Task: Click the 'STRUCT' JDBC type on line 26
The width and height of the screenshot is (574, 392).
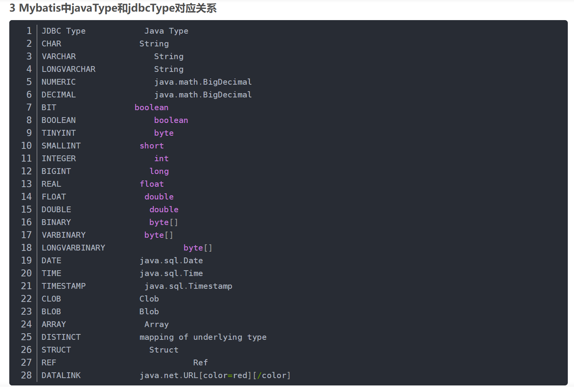Action: [57, 350]
